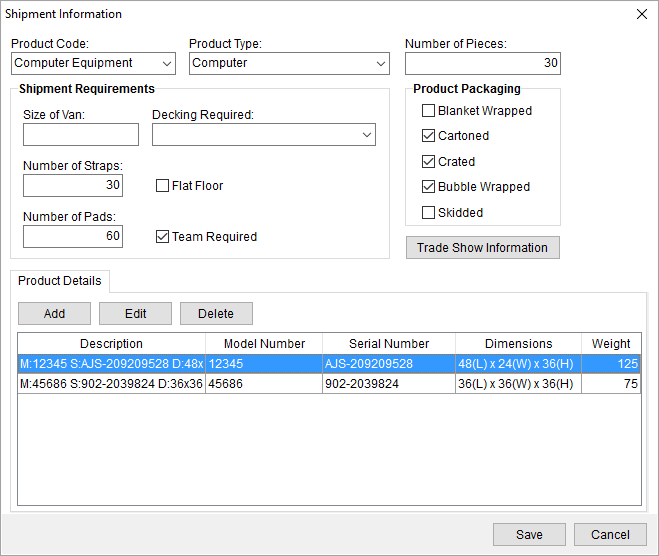Image resolution: width=659 pixels, height=556 pixels.
Task: Uncheck the Cartoned packaging option
Action: (429, 136)
